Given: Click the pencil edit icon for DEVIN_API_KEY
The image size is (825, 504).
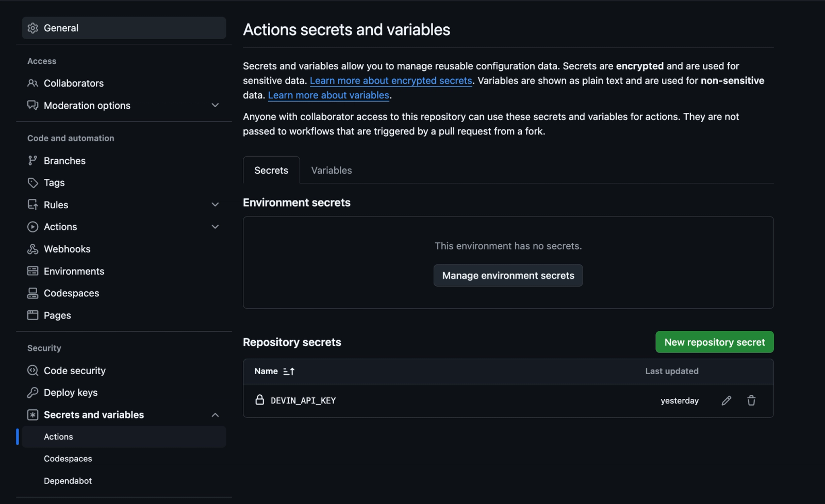Looking at the screenshot, I should coord(726,400).
